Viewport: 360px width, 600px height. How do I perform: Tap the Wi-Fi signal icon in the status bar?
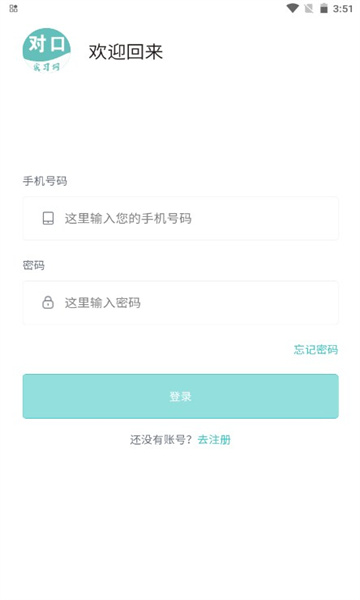[x=293, y=8]
